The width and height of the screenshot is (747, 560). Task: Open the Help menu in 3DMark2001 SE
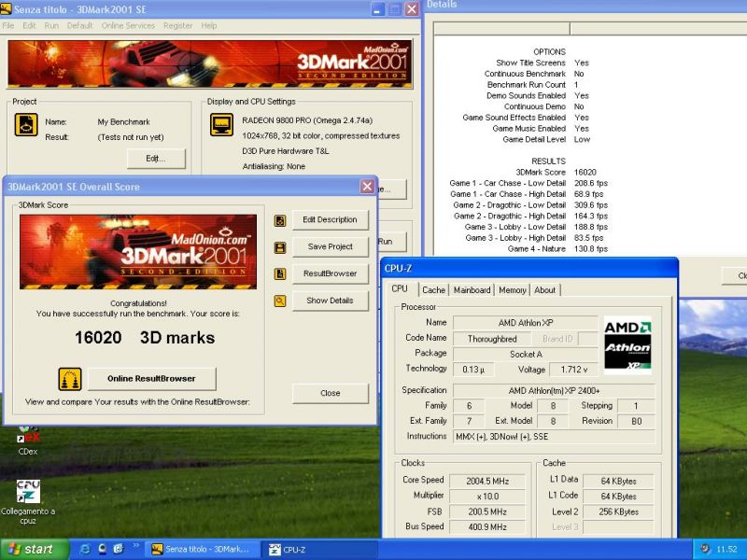tap(208, 26)
